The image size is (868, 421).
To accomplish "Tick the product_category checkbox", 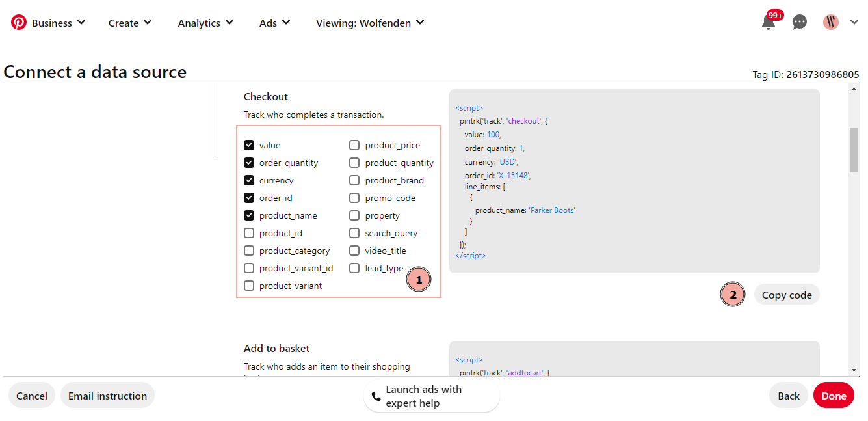I will pos(249,251).
